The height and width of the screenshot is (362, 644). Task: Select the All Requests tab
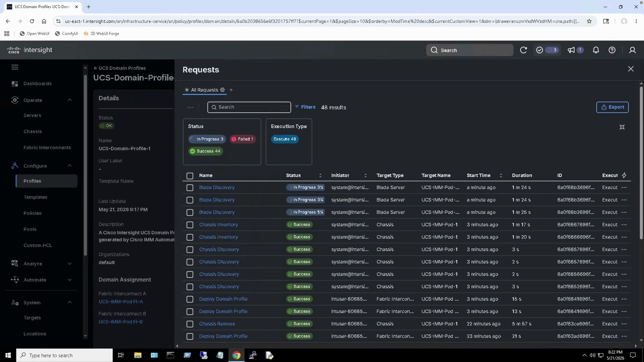coord(205,90)
